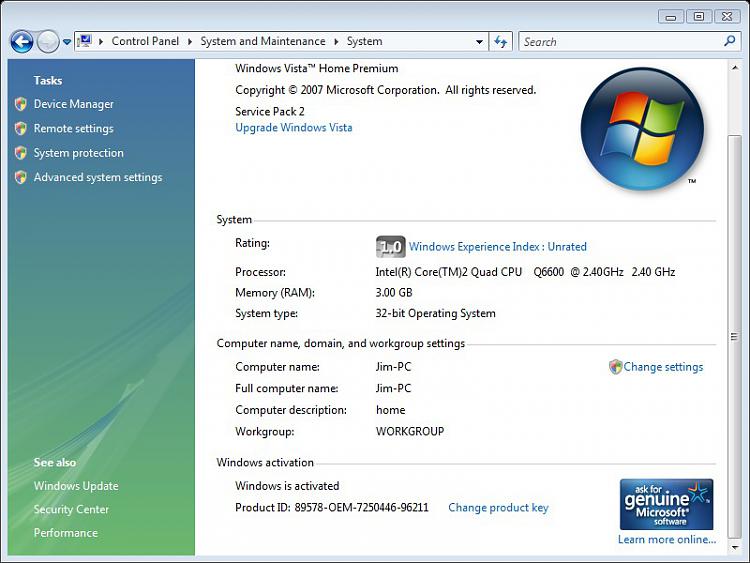This screenshot has width=750, height=563.
Task: Click the WORKGROUP value
Action: (x=410, y=431)
